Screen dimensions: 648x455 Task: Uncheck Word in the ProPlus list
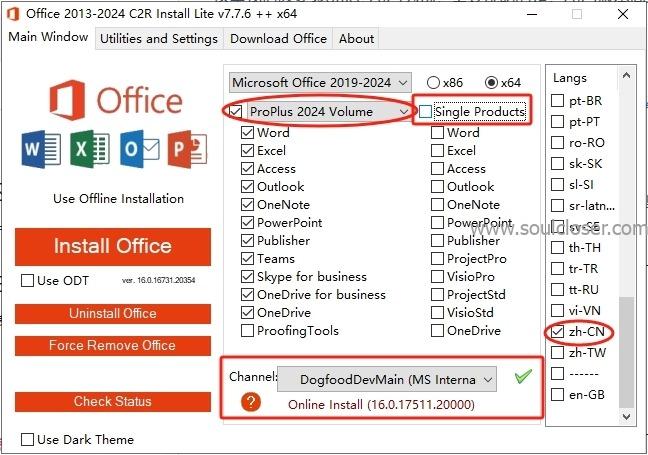click(x=248, y=133)
